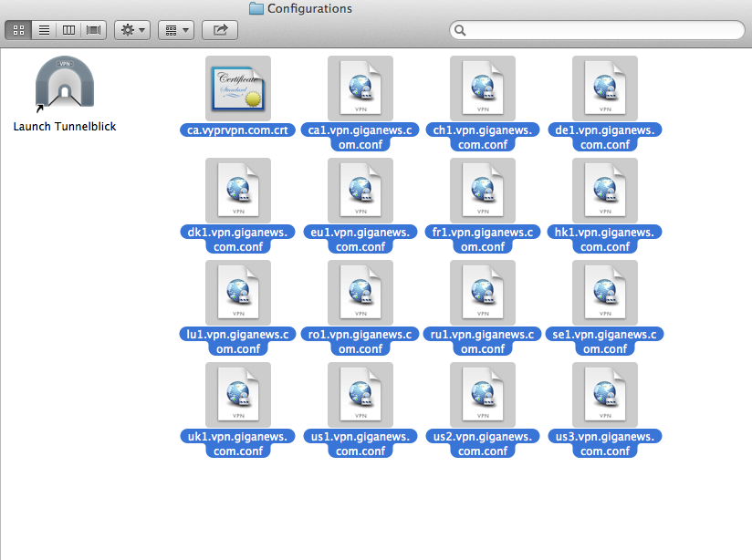The image size is (752, 560).
Task: Click the ca1.vpn.giganews.com.conf file name
Action: click(360, 137)
